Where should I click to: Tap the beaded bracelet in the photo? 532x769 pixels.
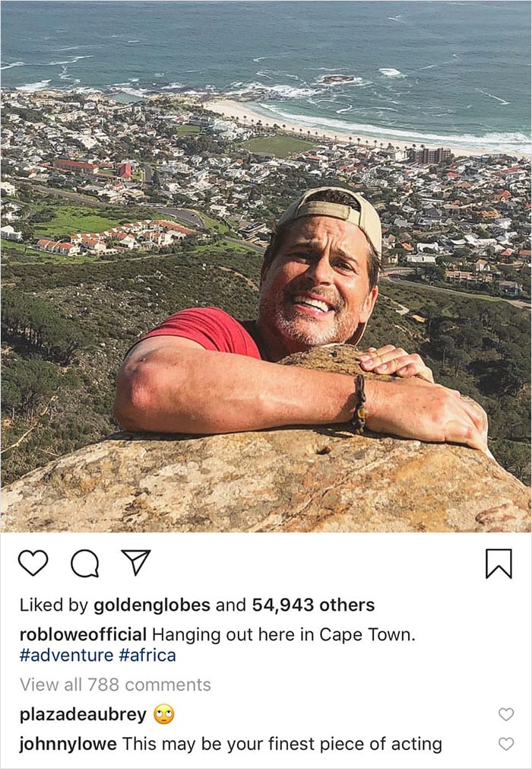(359, 403)
